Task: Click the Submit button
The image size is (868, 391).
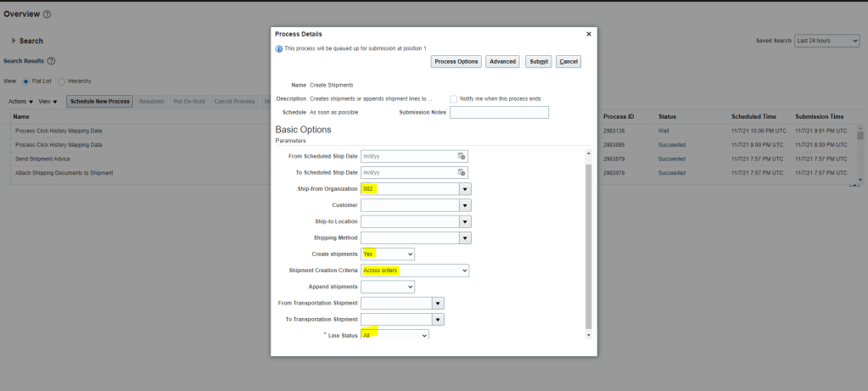Action: (x=538, y=62)
